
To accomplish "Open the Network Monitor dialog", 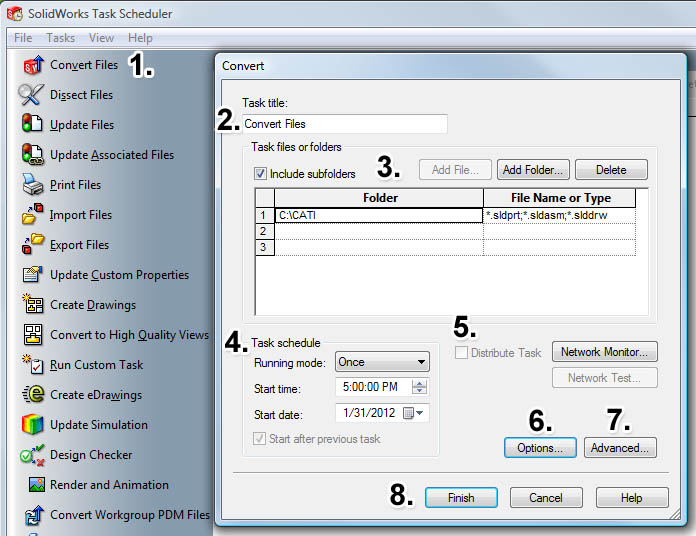I will (605, 352).
